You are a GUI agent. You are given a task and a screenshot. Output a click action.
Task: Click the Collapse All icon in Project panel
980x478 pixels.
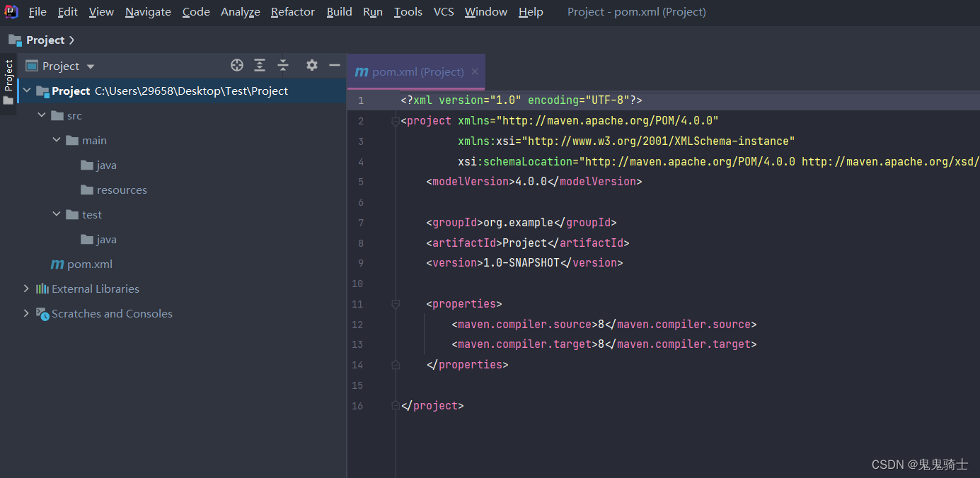coord(283,65)
